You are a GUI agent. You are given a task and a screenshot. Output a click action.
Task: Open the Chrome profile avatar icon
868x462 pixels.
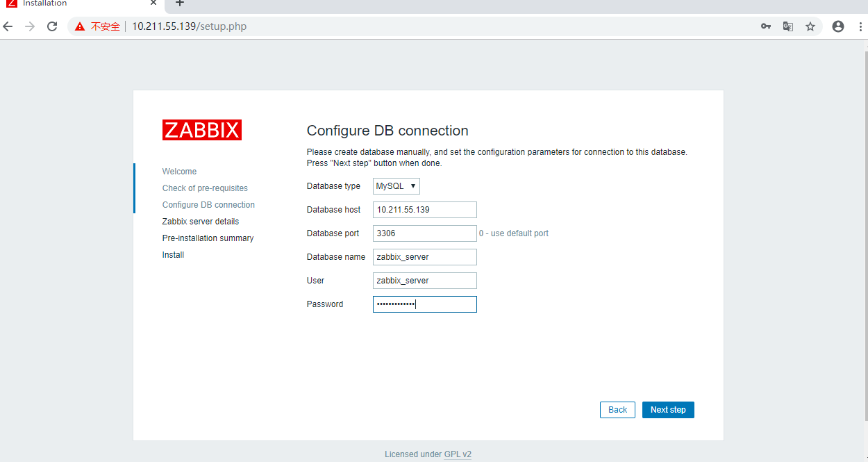[838, 26]
